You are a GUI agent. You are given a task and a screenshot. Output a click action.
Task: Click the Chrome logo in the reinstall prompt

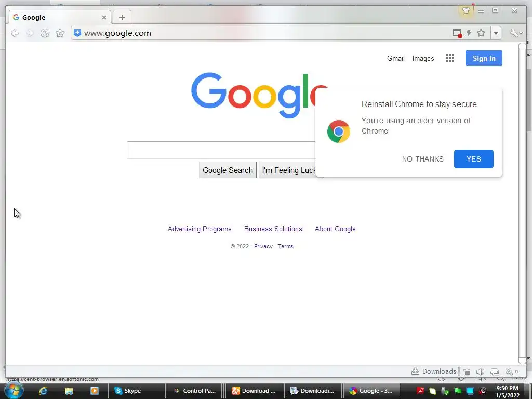338,131
